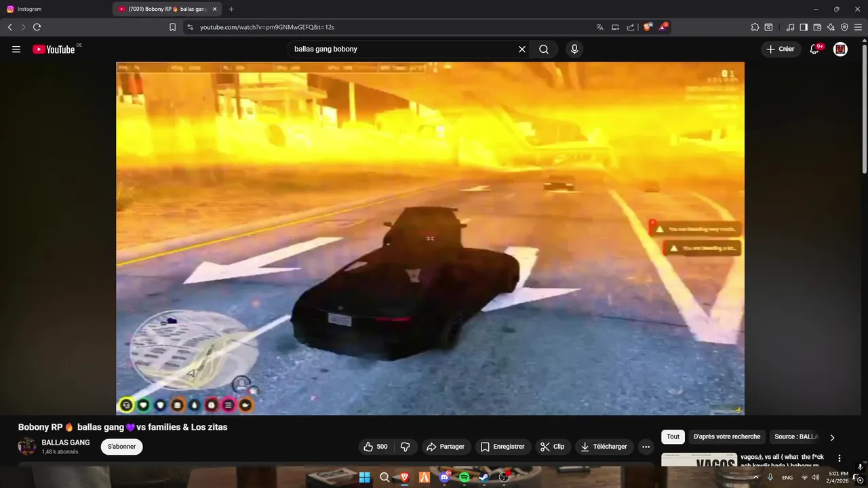This screenshot has width=868, height=488.
Task: Reload the current page
Action: 37,27
